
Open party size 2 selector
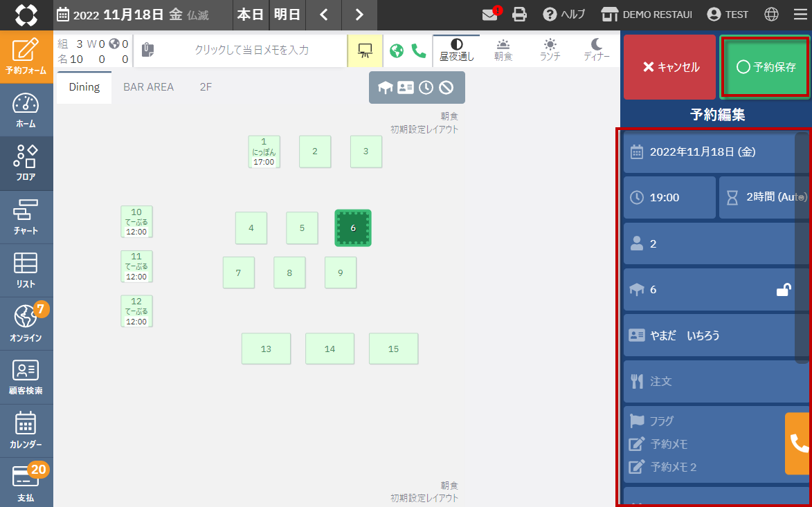716,243
